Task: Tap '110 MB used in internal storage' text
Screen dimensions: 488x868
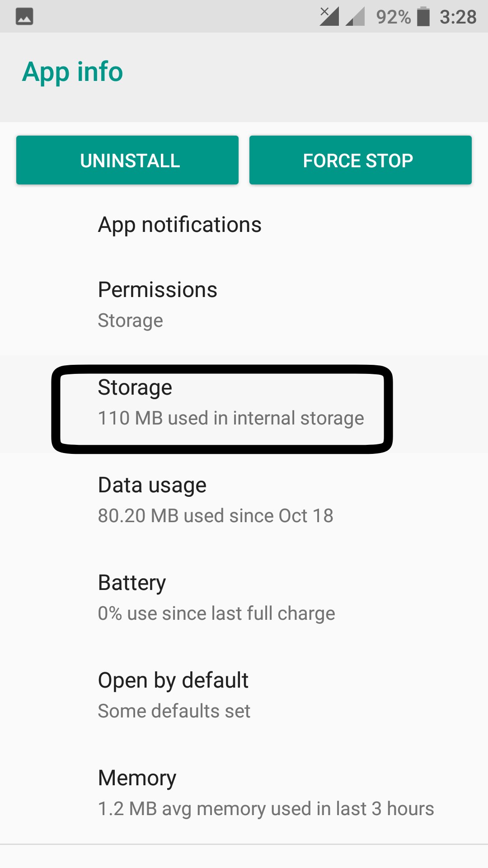Action: [231, 418]
